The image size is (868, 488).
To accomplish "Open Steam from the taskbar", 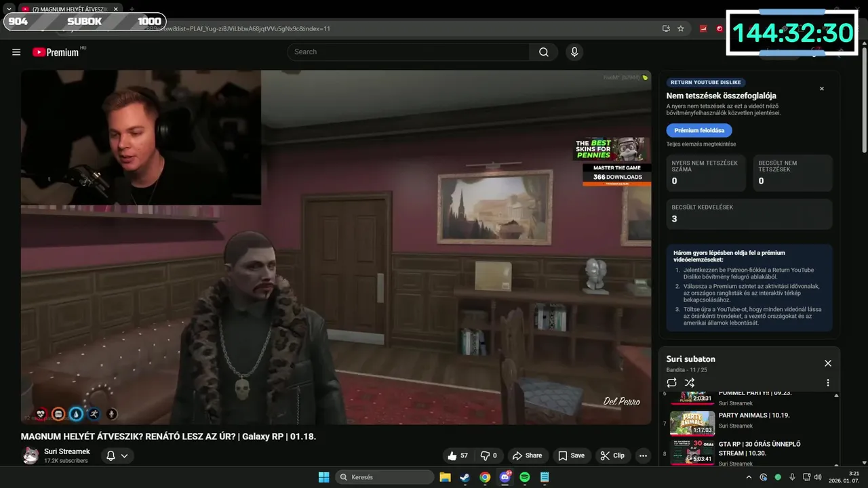I will pos(465,477).
